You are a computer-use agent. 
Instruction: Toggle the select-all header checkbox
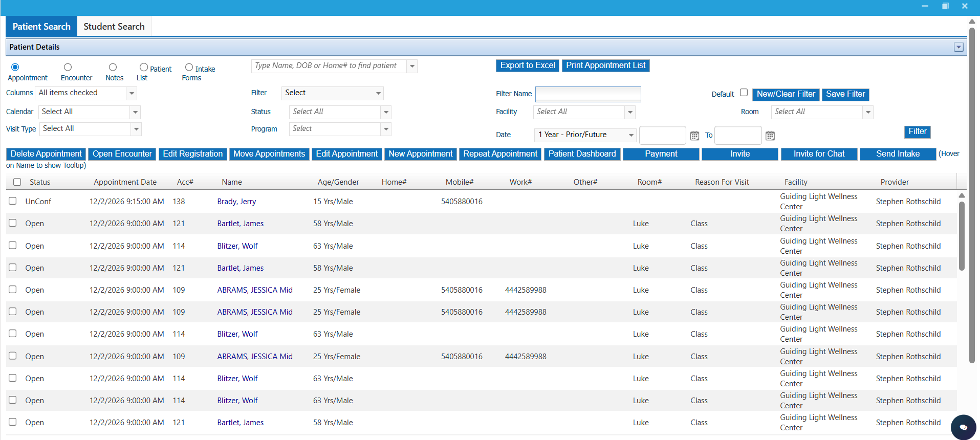click(17, 182)
